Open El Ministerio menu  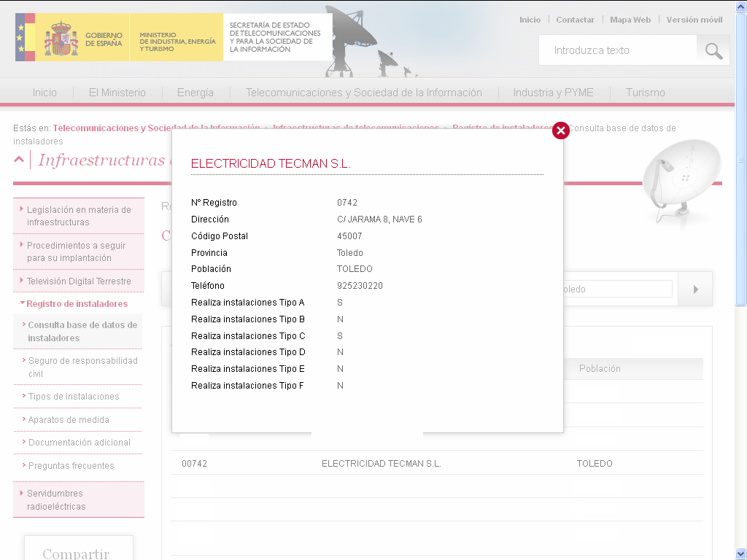117,93
